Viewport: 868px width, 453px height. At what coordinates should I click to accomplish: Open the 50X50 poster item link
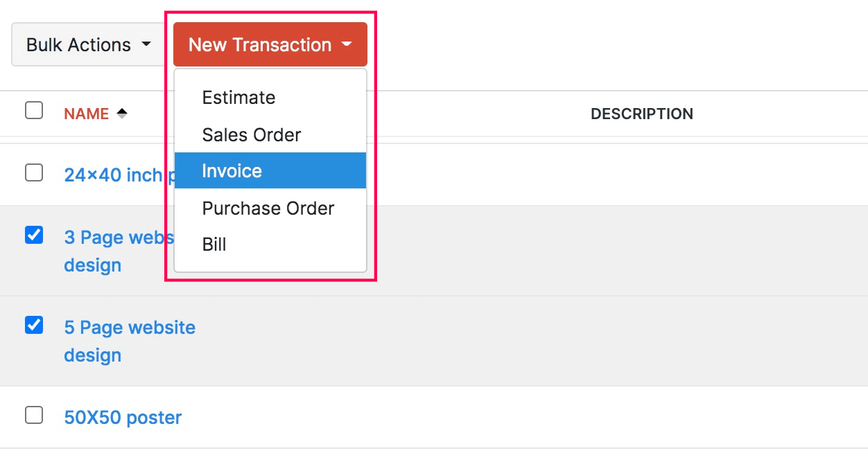coord(122,417)
